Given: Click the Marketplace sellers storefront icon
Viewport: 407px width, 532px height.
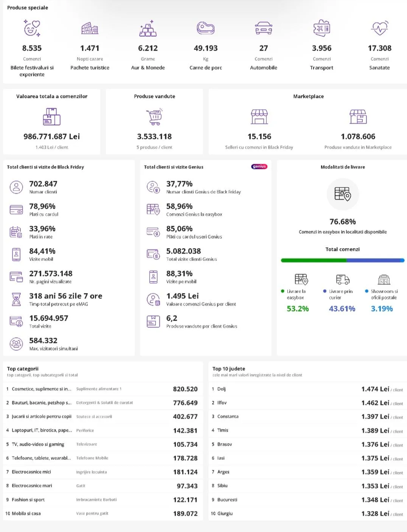Looking at the screenshot, I should (x=259, y=117).
